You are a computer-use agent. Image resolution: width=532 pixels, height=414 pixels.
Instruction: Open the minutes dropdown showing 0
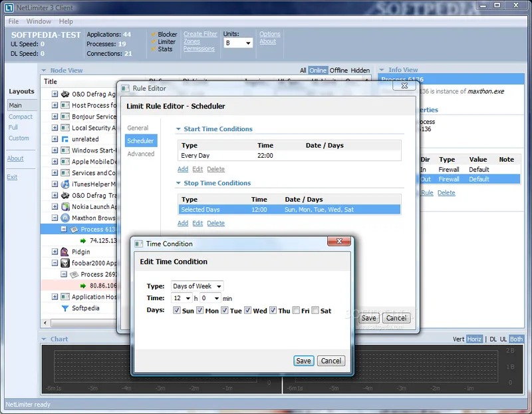210,298
